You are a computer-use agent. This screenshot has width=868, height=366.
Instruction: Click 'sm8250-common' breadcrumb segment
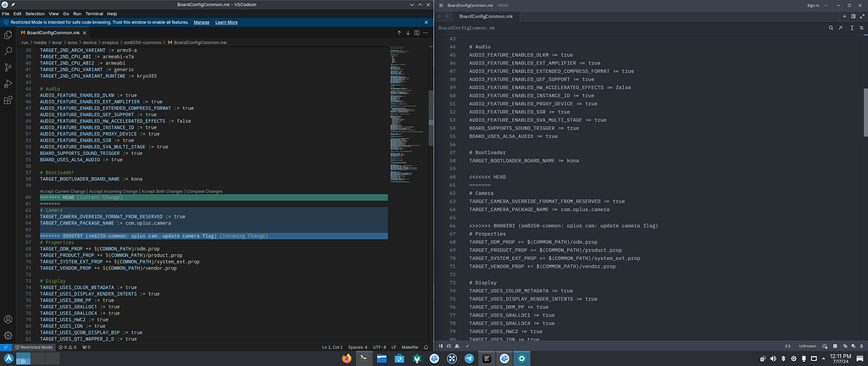(x=142, y=42)
